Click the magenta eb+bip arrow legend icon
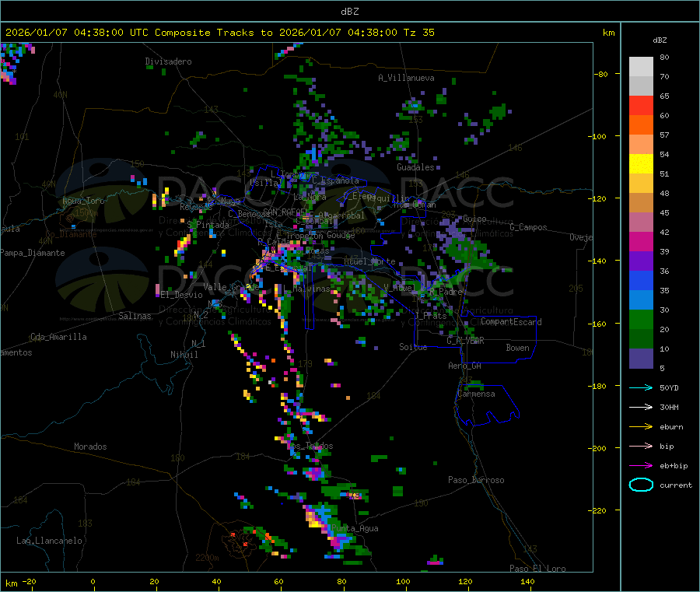Screen dimensions: 700x592 [x=641, y=466]
